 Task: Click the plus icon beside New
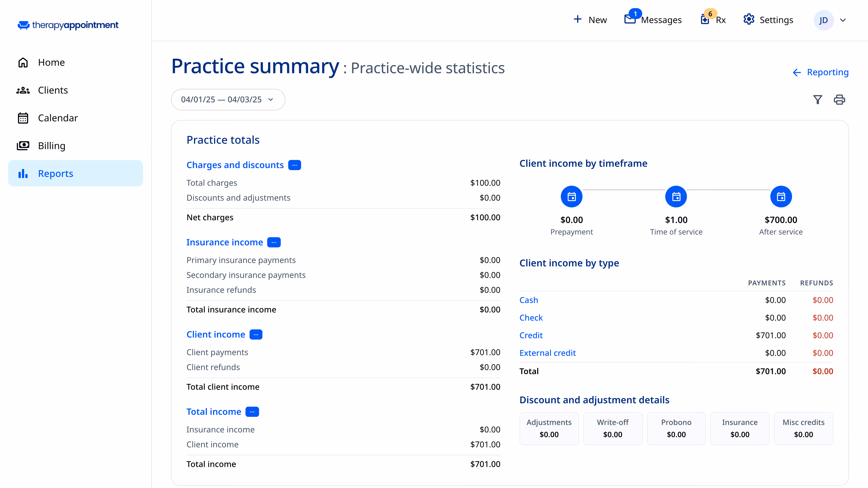(578, 19)
